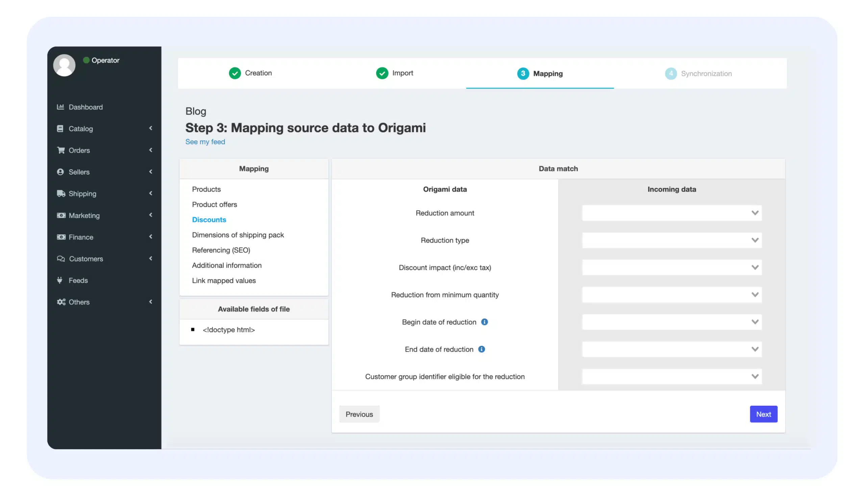Screen dimensions: 865x504
Task: Open the End date of reduction dropdown
Action: click(x=672, y=349)
